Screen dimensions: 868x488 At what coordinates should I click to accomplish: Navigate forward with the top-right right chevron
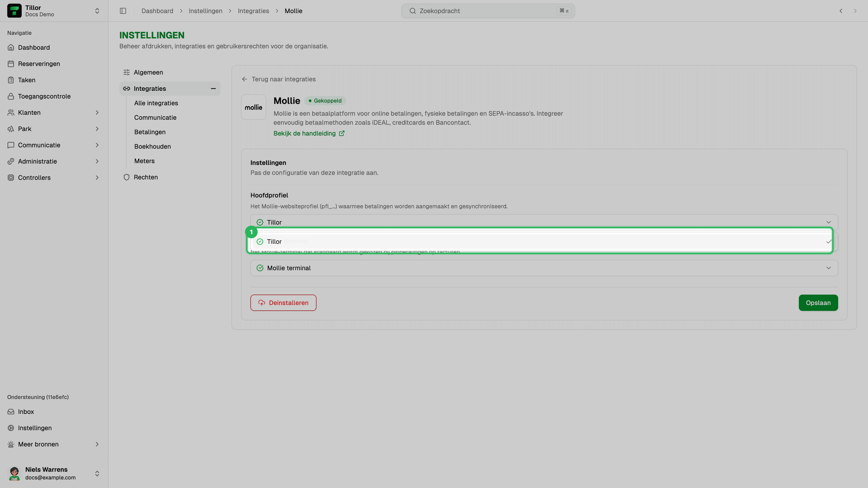855,11
